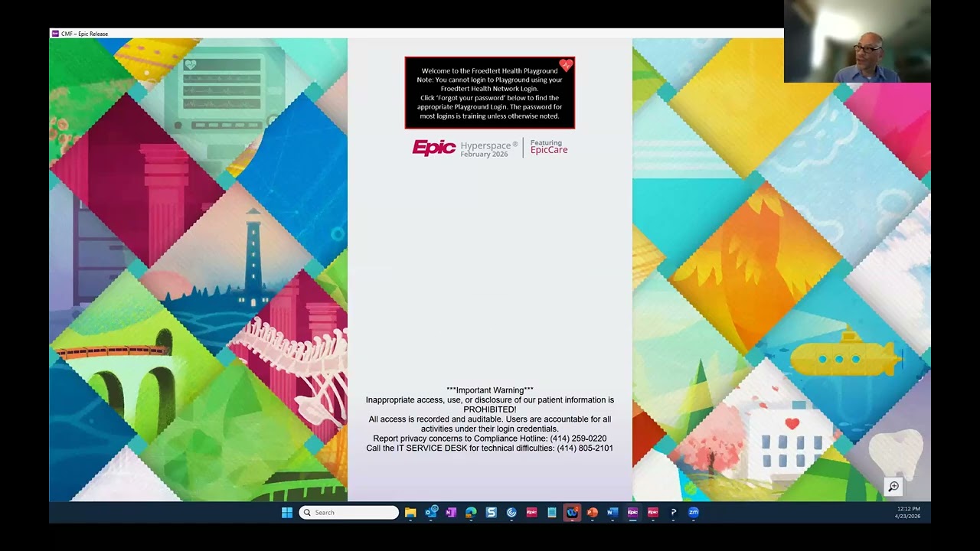This screenshot has width=980, height=551.
Task: Open the red Epic icon beside the question mark
Action: (653, 513)
